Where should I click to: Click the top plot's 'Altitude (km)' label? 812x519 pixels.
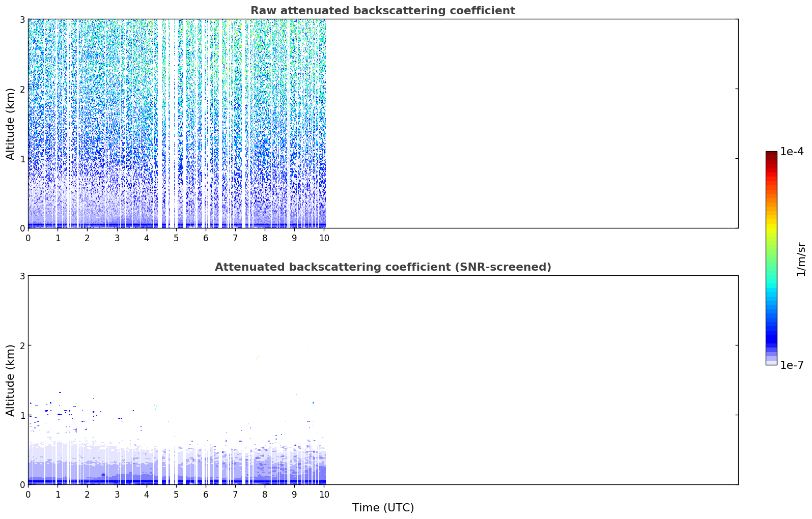point(11,124)
